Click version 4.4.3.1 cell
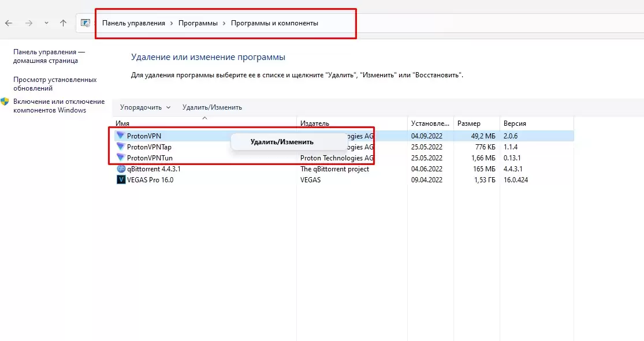The image size is (644, 341). click(x=513, y=169)
